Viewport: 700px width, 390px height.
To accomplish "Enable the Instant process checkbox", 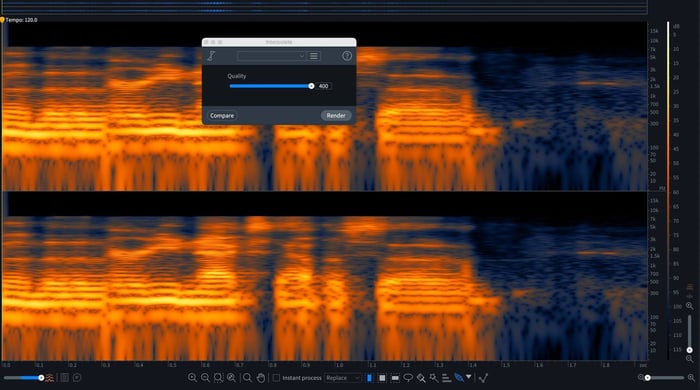I will 276,378.
